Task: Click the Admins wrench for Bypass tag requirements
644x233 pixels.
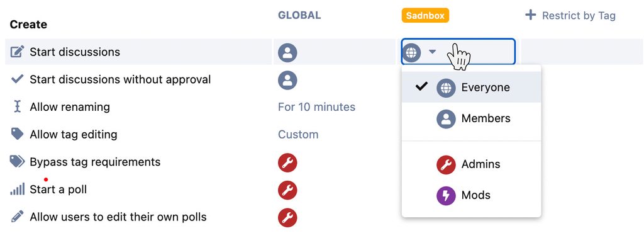Action: click(287, 163)
